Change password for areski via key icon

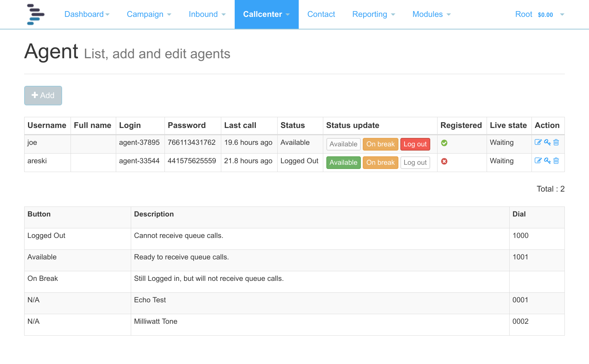pyautogui.click(x=547, y=161)
